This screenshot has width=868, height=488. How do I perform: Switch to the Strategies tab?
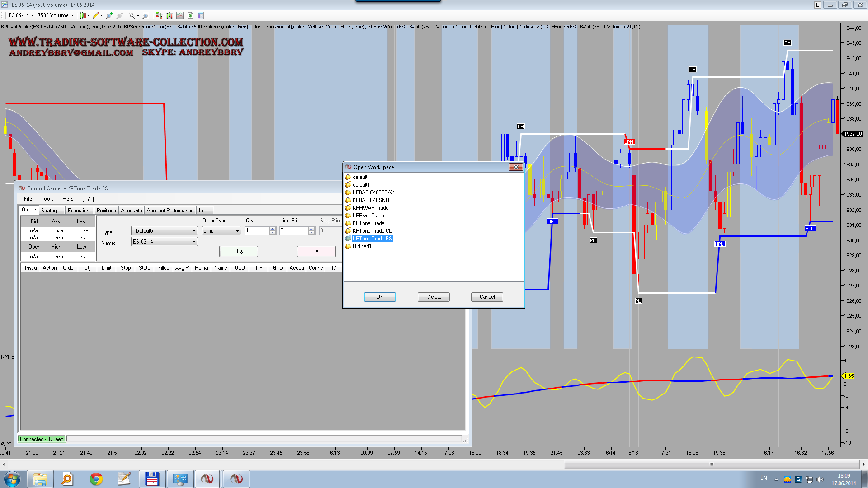point(52,211)
